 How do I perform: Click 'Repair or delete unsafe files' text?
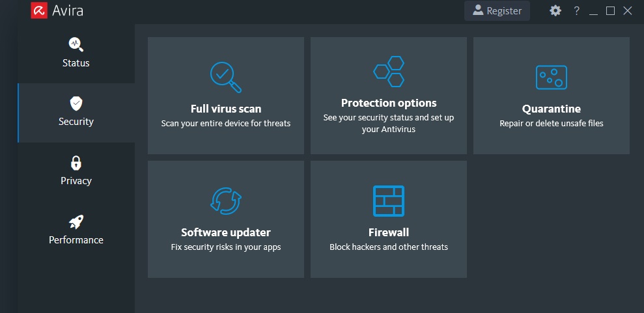click(551, 123)
